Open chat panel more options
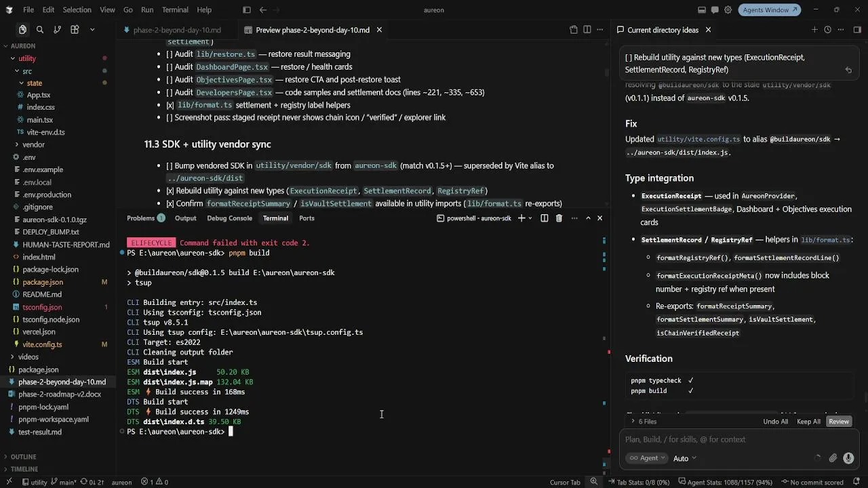This screenshot has width=868, height=488. (x=841, y=30)
